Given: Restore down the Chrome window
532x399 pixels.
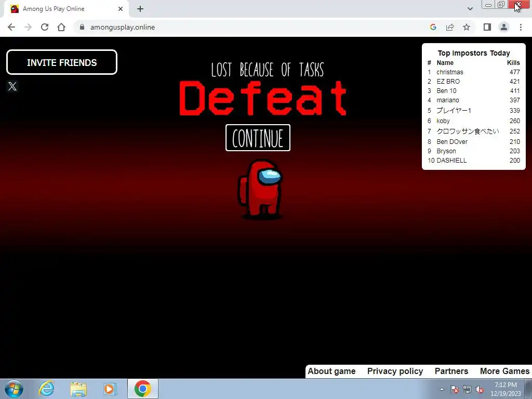Looking at the screenshot, I should pos(501,5).
